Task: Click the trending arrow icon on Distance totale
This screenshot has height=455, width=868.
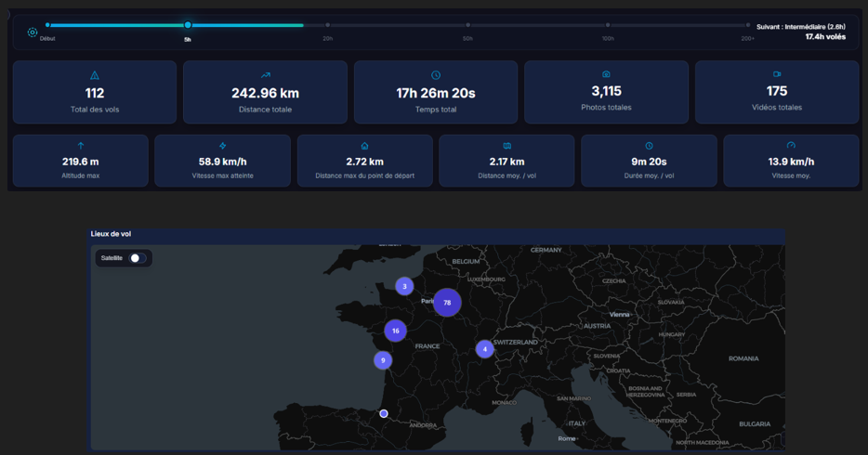Action: (265, 75)
